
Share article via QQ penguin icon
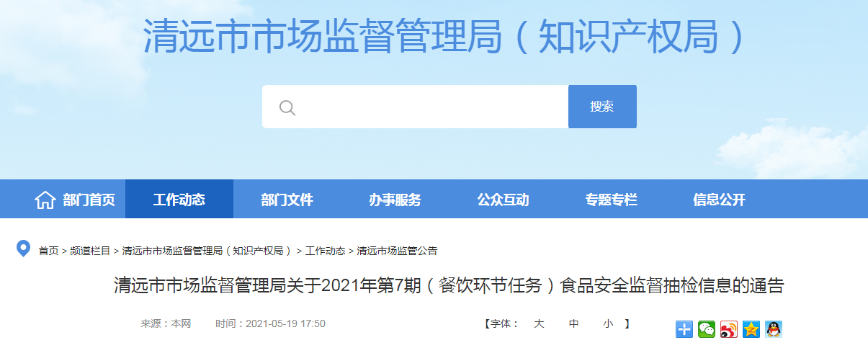(x=773, y=329)
